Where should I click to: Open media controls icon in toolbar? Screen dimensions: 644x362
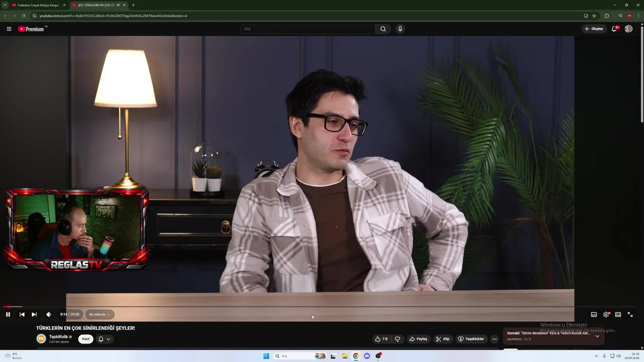[x=620, y=16]
